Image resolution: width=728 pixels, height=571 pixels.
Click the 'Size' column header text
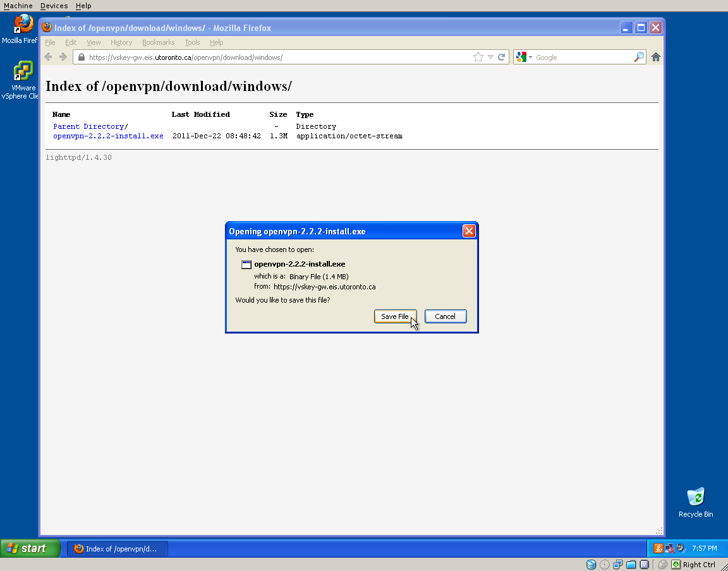pos(278,114)
